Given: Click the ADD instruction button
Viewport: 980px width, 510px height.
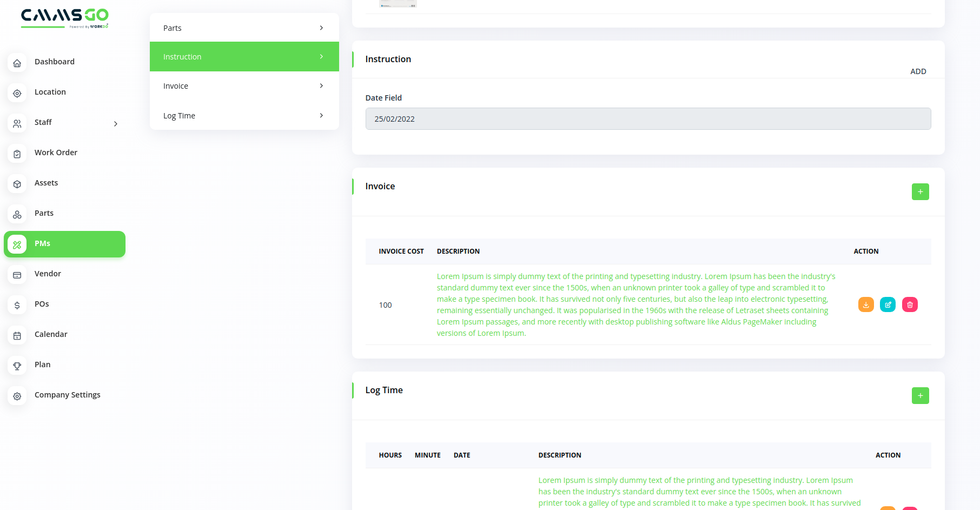Looking at the screenshot, I should coord(918,71).
